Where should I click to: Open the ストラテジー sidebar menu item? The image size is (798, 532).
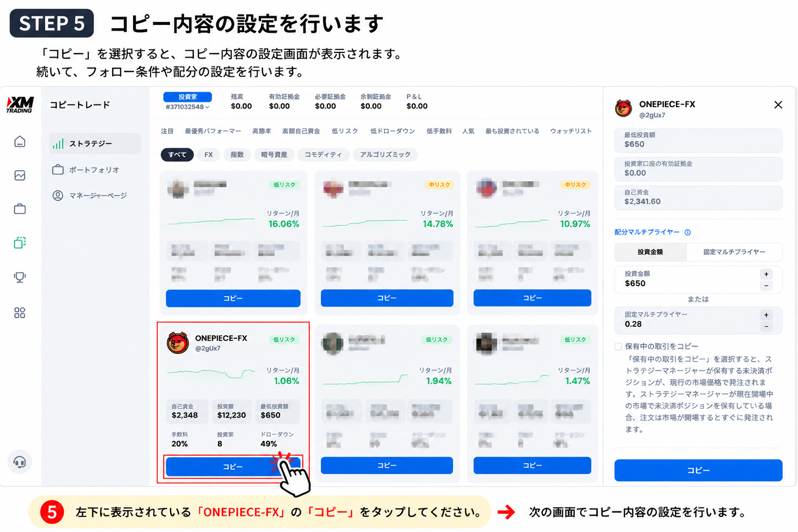(95, 143)
